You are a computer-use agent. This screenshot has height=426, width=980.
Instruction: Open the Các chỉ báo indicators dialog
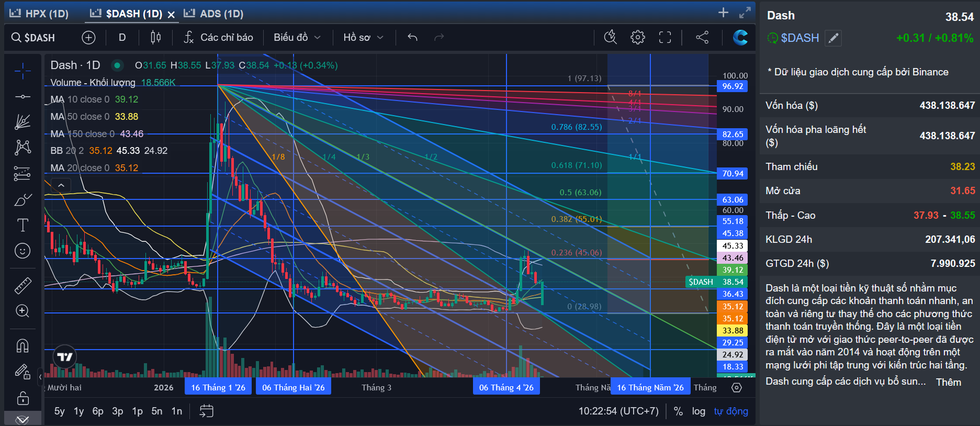pyautogui.click(x=219, y=37)
